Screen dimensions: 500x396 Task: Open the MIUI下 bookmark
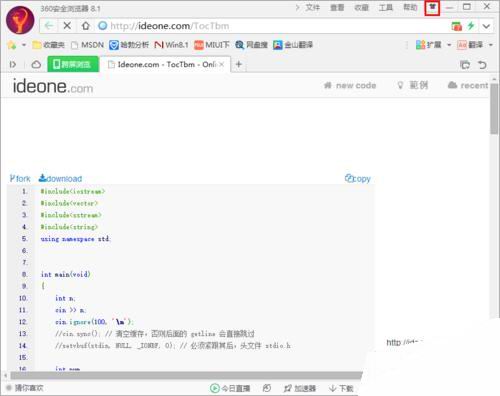(x=212, y=45)
